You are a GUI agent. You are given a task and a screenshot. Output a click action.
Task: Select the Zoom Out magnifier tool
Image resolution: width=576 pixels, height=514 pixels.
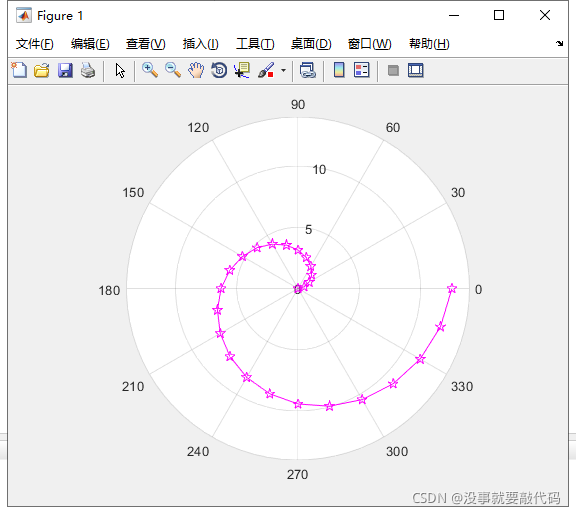(173, 70)
